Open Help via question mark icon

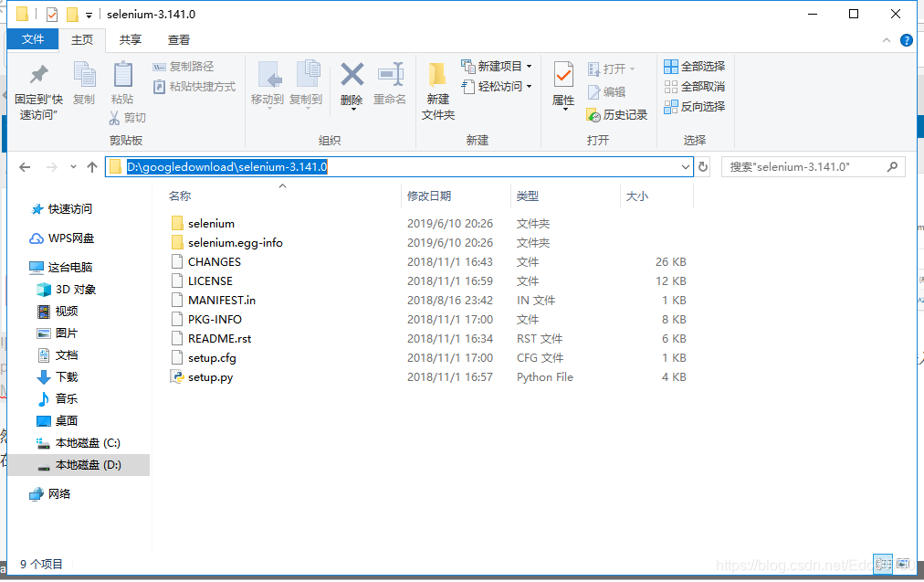[907, 40]
